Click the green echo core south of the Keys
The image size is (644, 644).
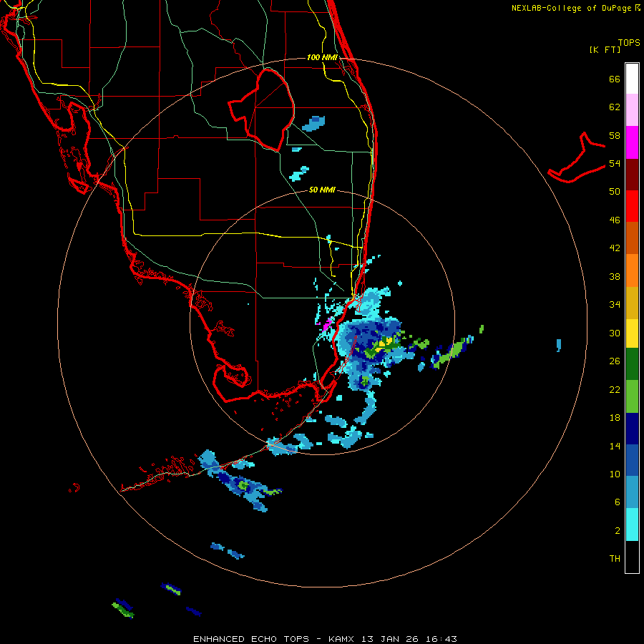pos(243,486)
